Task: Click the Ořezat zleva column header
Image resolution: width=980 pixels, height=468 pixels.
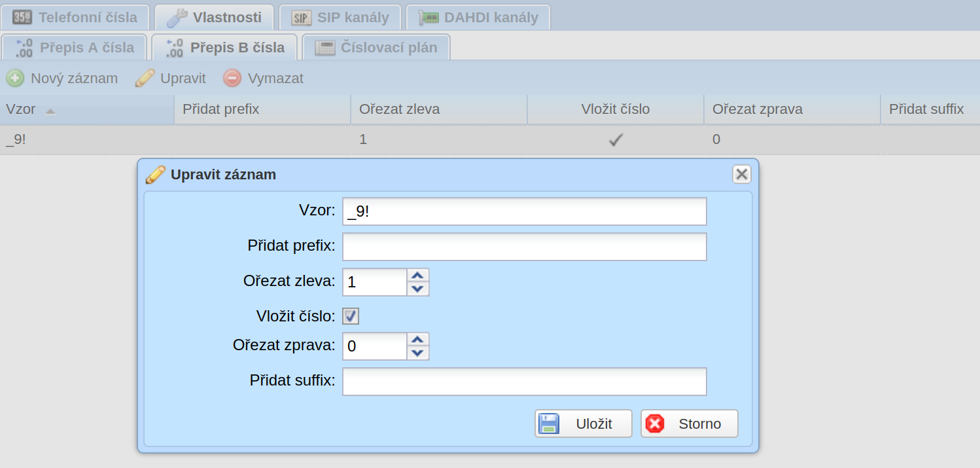Action: (x=440, y=109)
